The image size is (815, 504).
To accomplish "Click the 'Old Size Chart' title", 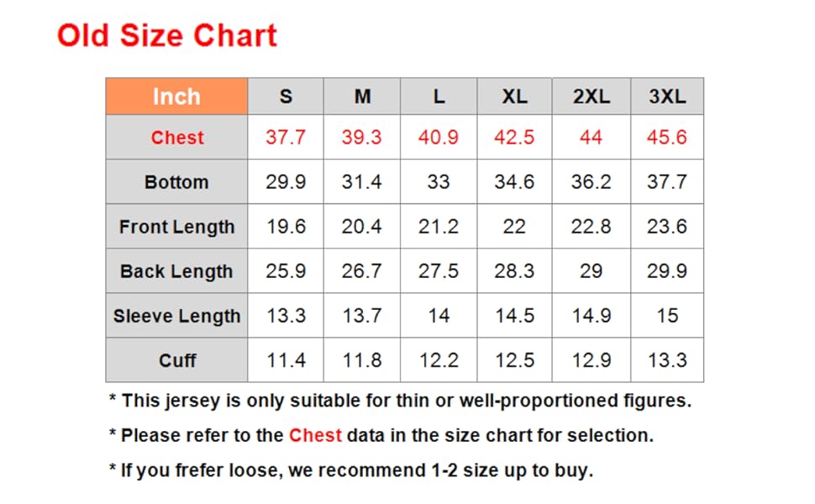I will pyautogui.click(x=166, y=35).
